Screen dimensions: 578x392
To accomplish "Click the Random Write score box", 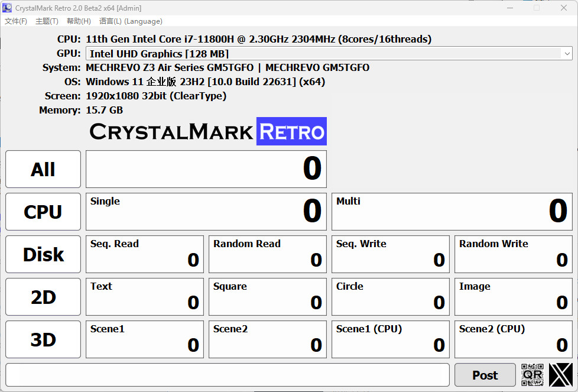I will [x=514, y=254].
